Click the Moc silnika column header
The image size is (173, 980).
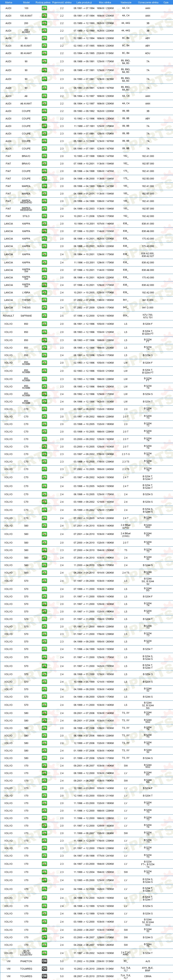point(105,2)
